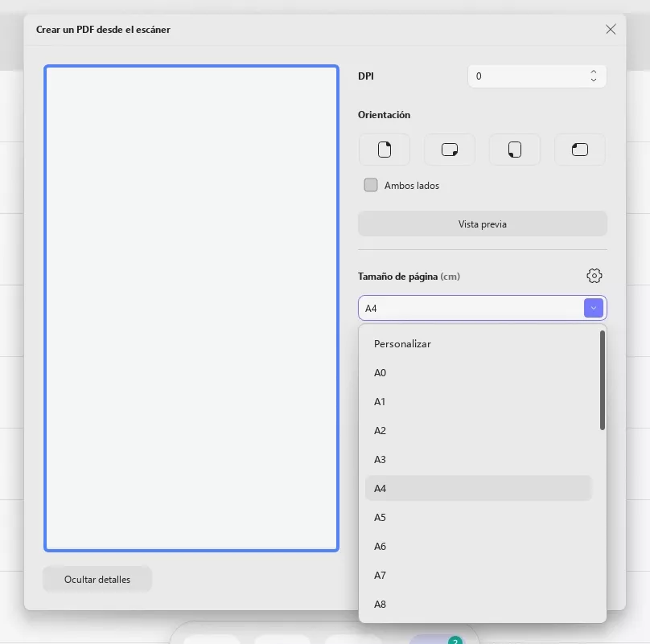Select landscape orientation icon
This screenshot has height=644, width=650.
click(x=450, y=150)
